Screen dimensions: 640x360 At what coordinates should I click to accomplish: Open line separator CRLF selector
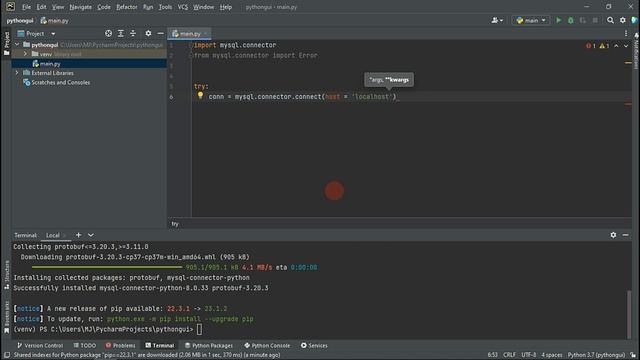point(509,355)
